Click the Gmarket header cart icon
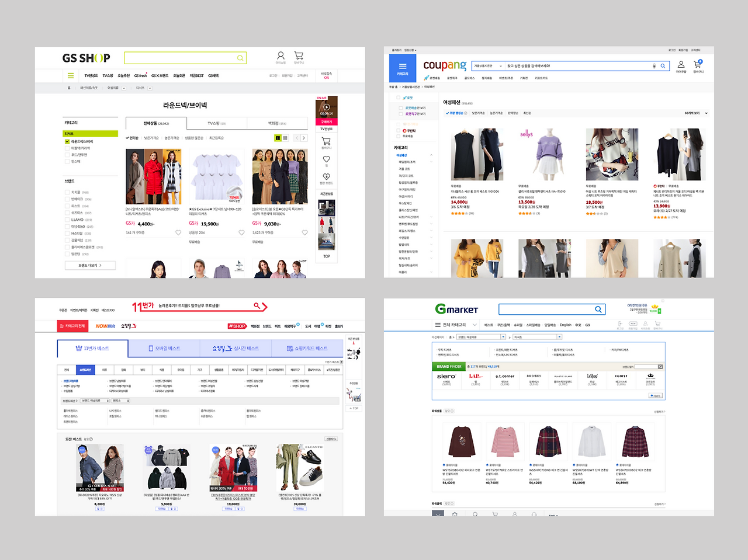Viewport: 748px width, 560px height. click(x=657, y=324)
